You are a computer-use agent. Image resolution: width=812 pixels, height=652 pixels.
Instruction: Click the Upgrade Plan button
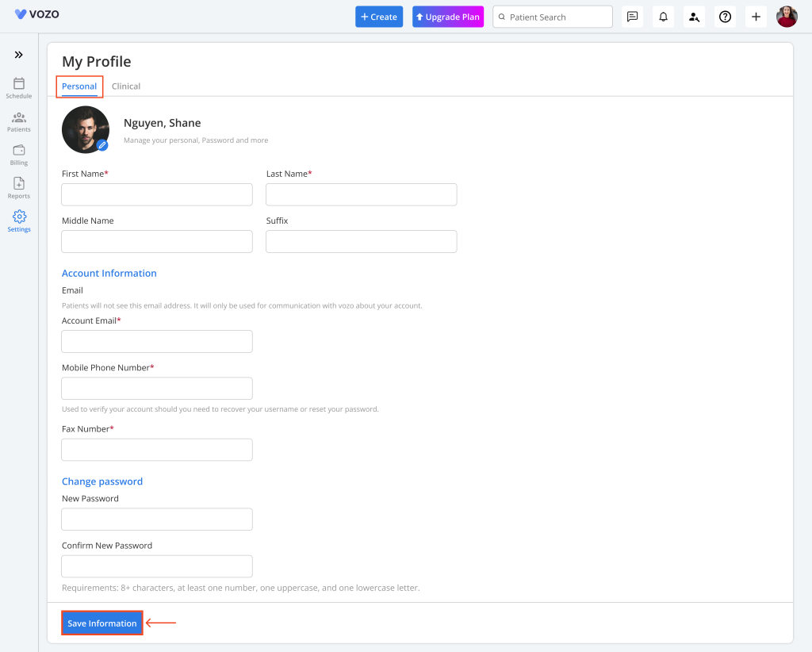pyautogui.click(x=448, y=17)
